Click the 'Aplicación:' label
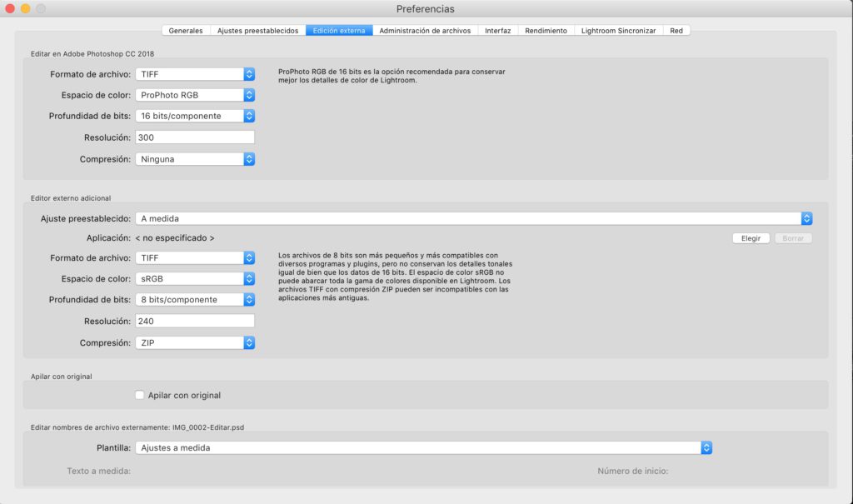853x504 pixels. [108, 238]
